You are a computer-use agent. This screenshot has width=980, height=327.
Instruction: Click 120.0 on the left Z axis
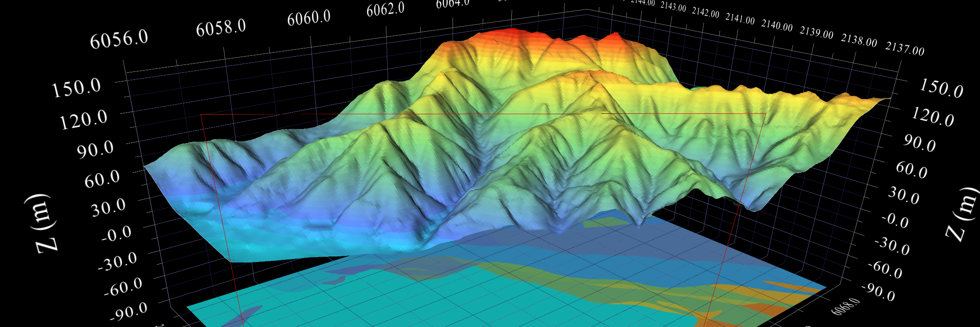pos(84,119)
